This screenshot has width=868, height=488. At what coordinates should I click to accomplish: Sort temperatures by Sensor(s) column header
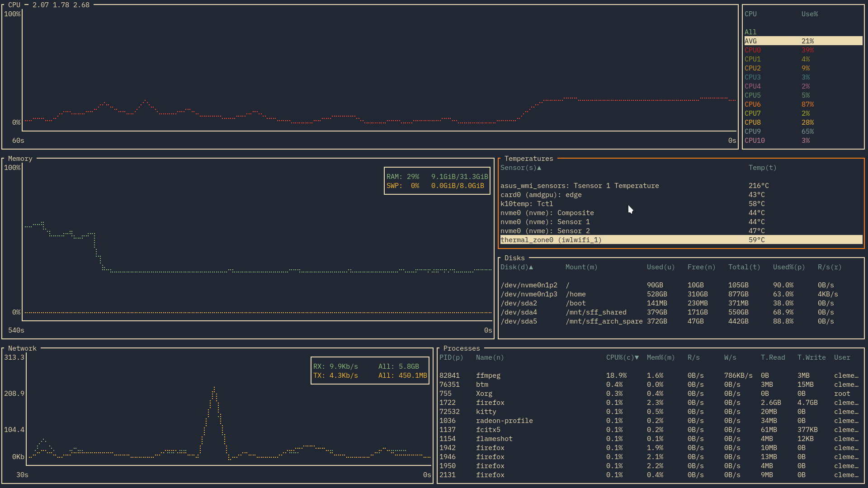click(521, 168)
